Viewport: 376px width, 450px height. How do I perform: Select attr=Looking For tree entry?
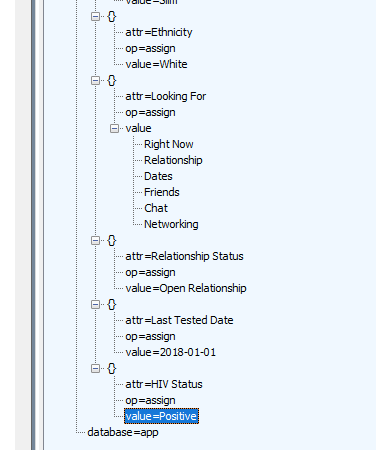tap(166, 96)
